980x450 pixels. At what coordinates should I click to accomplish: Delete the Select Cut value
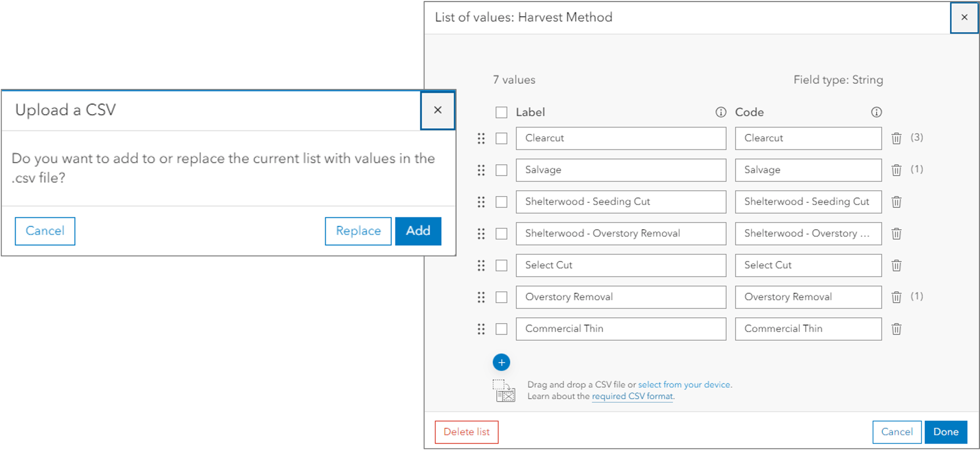(x=897, y=265)
